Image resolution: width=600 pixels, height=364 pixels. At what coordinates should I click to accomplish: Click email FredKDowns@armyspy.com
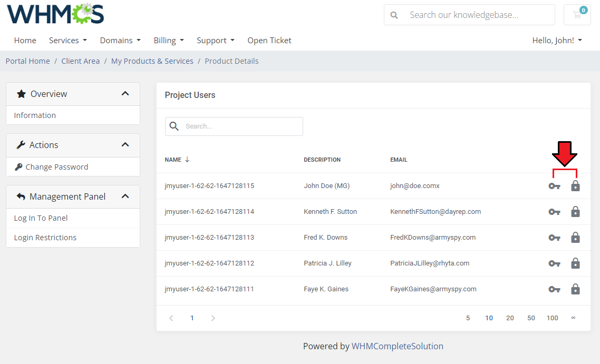tap(433, 238)
